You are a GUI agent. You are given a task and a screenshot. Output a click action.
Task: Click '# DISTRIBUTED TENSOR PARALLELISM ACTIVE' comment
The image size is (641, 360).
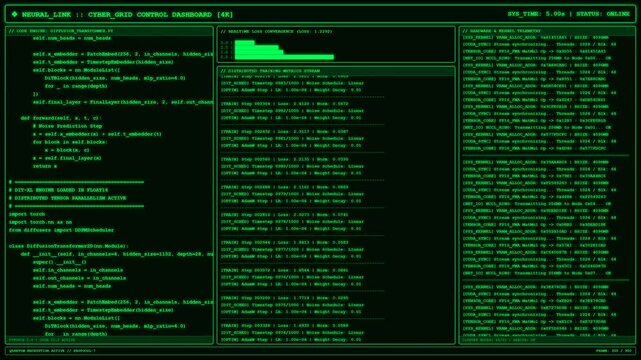(x=67, y=198)
